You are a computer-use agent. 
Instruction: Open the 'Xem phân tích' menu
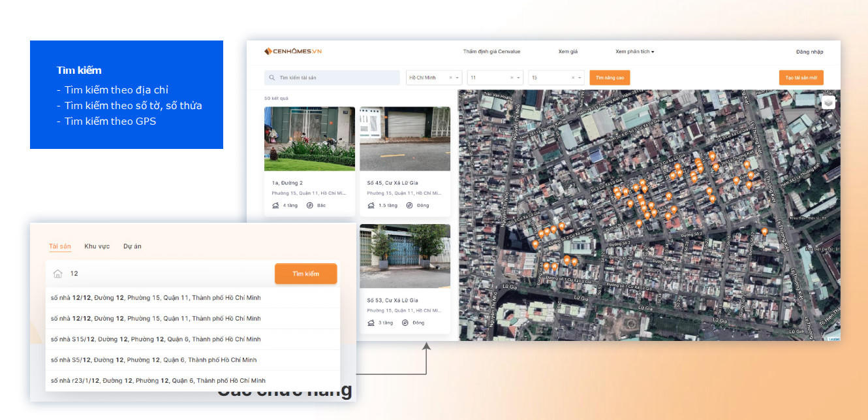634,52
